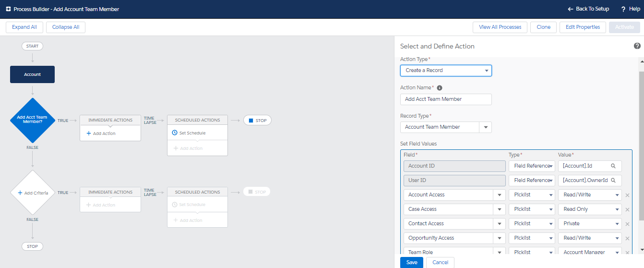Viewport: 644px width, 268px height.
Task: Delete the Contact Access field row
Action: [x=627, y=224]
